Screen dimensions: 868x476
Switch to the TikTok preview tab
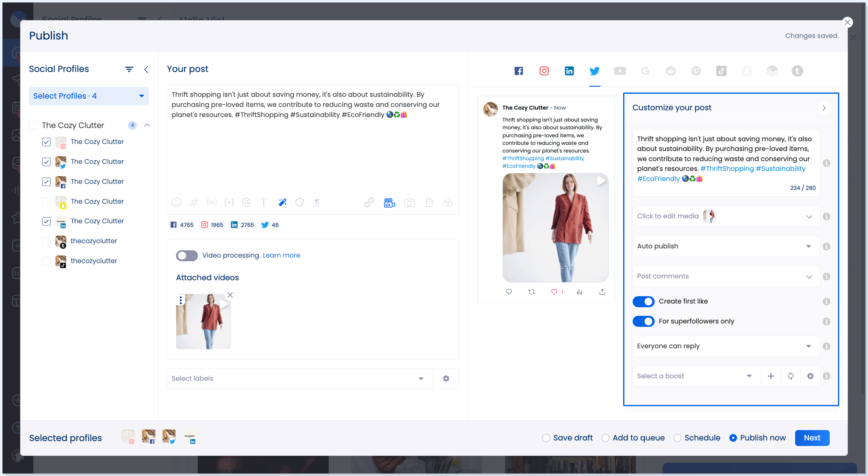pos(721,71)
